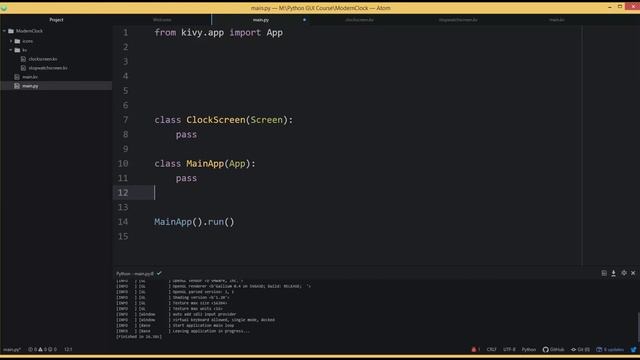Expand the icons folder in tree
The width and height of the screenshot is (640, 360).
(x=11, y=41)
